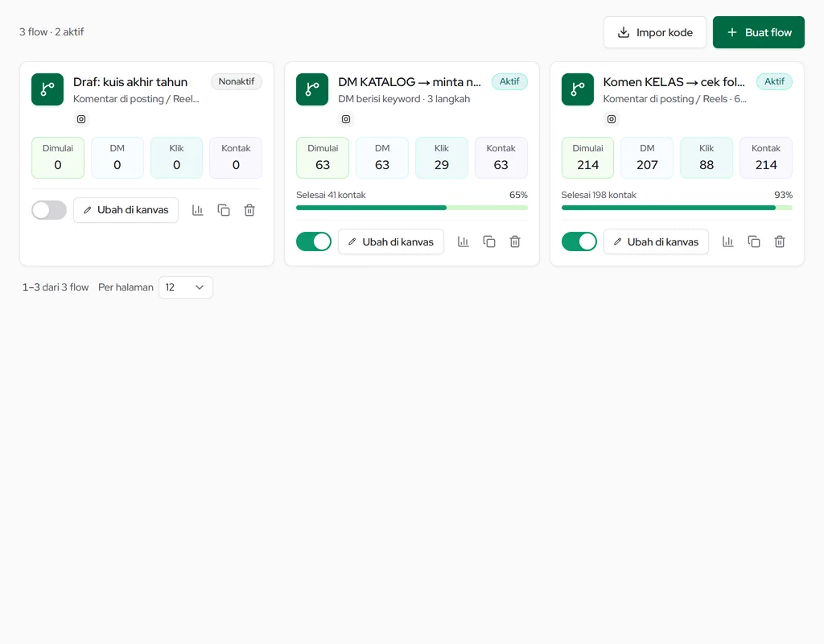Click the Selesai 41 kontak label
This screenshot has width=824, height=644.
click(331, 195)
